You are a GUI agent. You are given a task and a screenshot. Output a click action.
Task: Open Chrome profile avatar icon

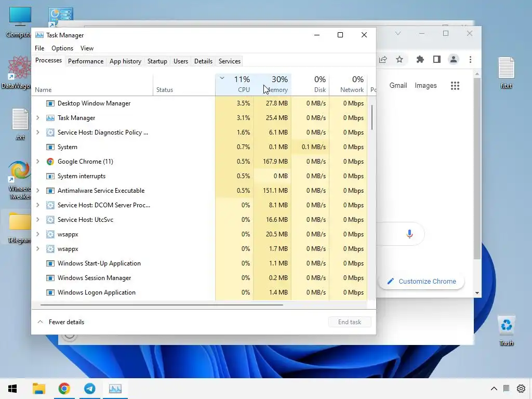[x=453, y=59]
